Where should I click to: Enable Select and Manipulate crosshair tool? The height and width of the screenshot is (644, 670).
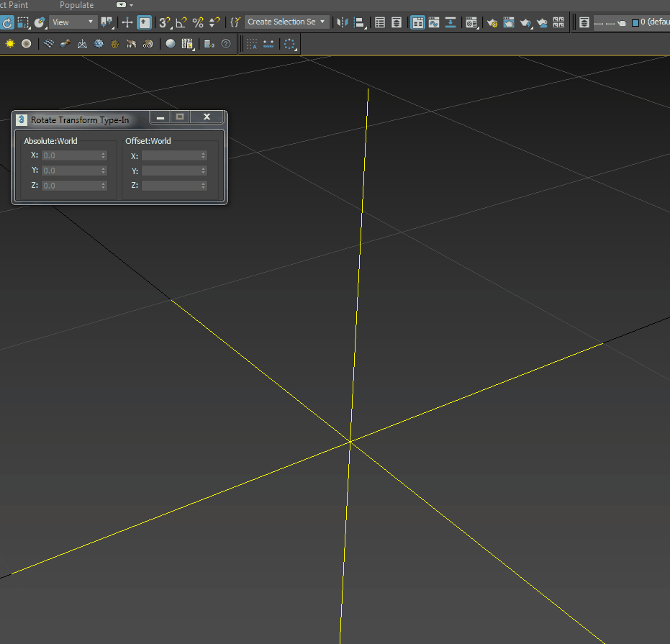(127, 22)
